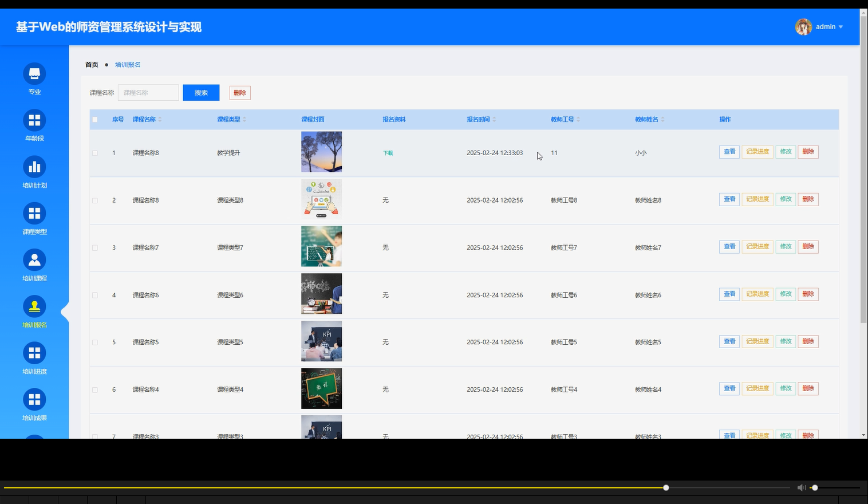Click 删除 for 教师姓名8 row
The width and height of the screenshot is (868, 504).
[808, 199]
